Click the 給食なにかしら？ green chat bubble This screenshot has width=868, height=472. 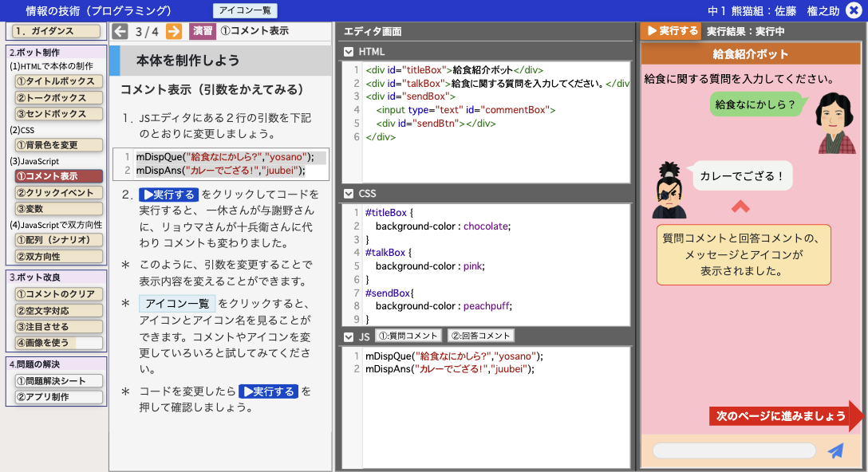[x=756, y=104]
